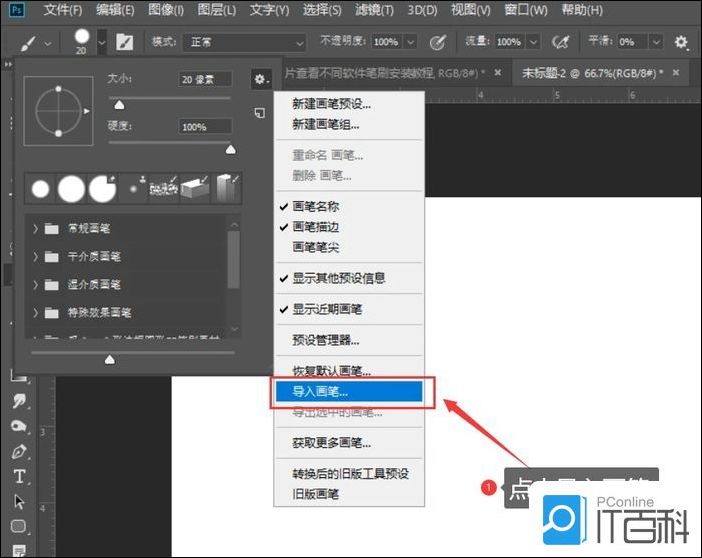Open the brush settings panel icon
Image resolution: width=702 pixels, height=558 pixels.
(x=125, y=43)
